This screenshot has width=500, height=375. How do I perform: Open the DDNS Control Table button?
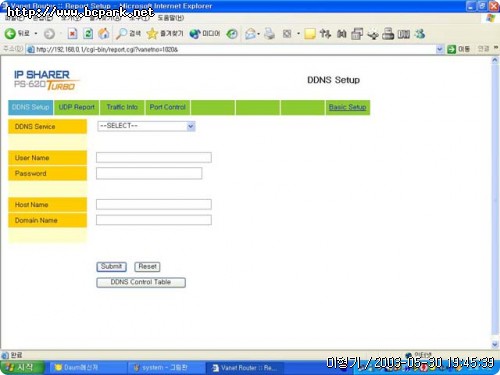[141, 282]
